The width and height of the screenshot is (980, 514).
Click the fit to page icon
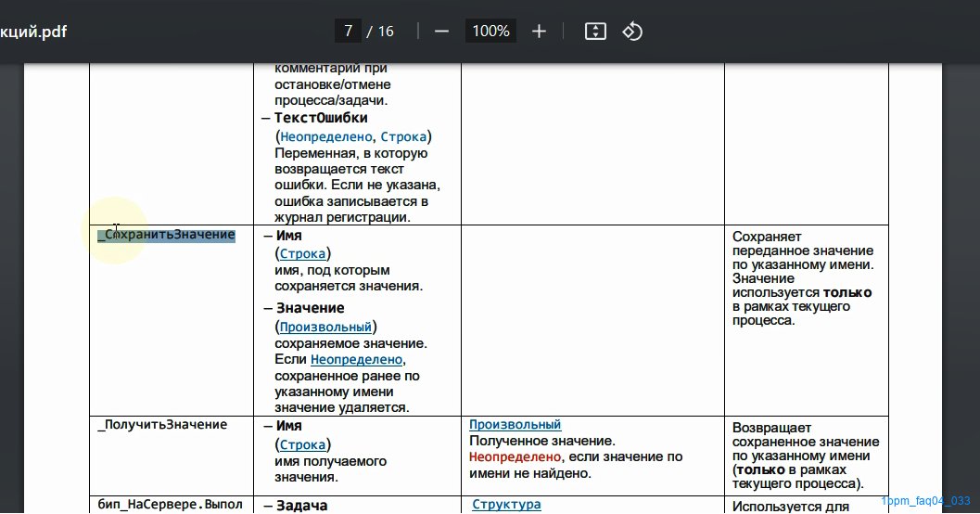coord(595,32)
